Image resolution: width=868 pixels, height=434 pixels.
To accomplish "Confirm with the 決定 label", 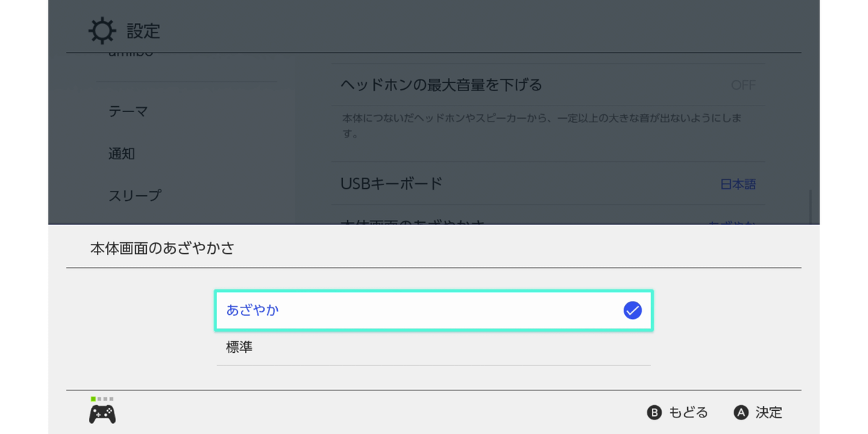I will (768, 412).
